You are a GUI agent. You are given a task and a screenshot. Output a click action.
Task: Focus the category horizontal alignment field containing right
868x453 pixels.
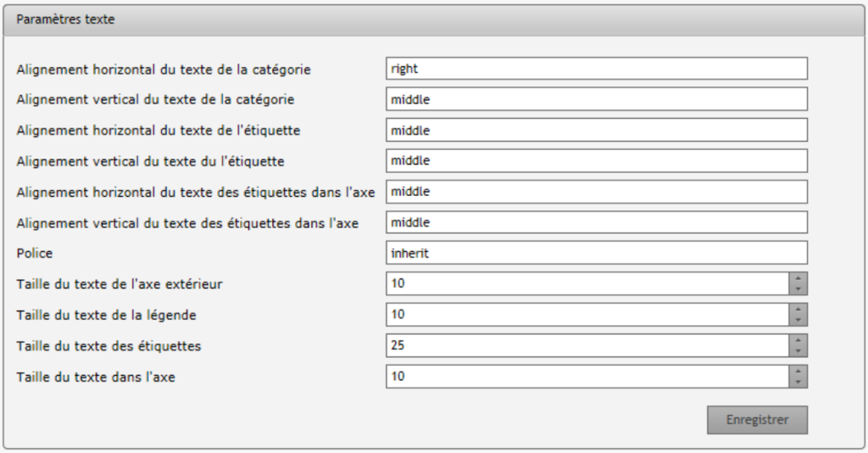pos(596,69)
